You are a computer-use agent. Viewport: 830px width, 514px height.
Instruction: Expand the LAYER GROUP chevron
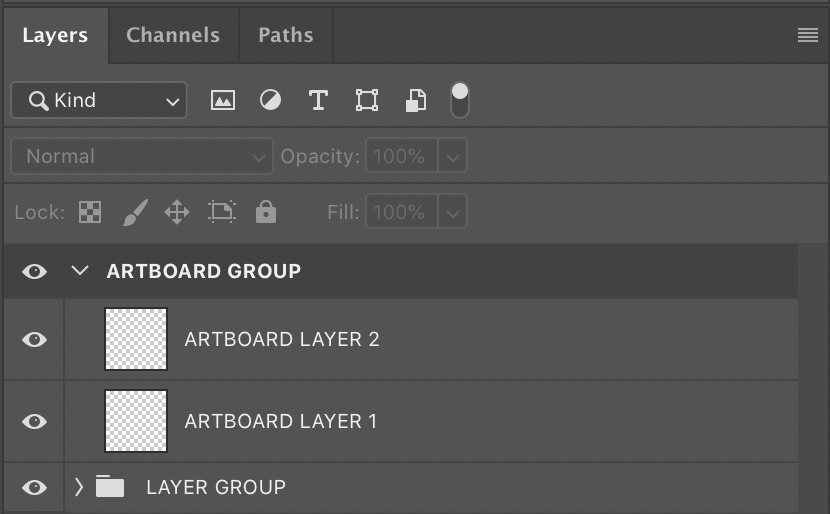pos(79,486)
